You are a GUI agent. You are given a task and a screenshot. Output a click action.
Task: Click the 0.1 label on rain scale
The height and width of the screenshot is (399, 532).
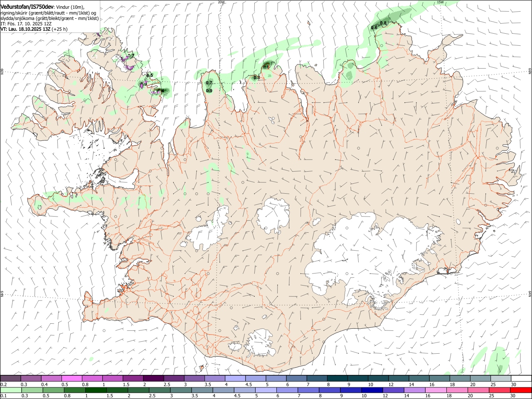coord(3,396)
